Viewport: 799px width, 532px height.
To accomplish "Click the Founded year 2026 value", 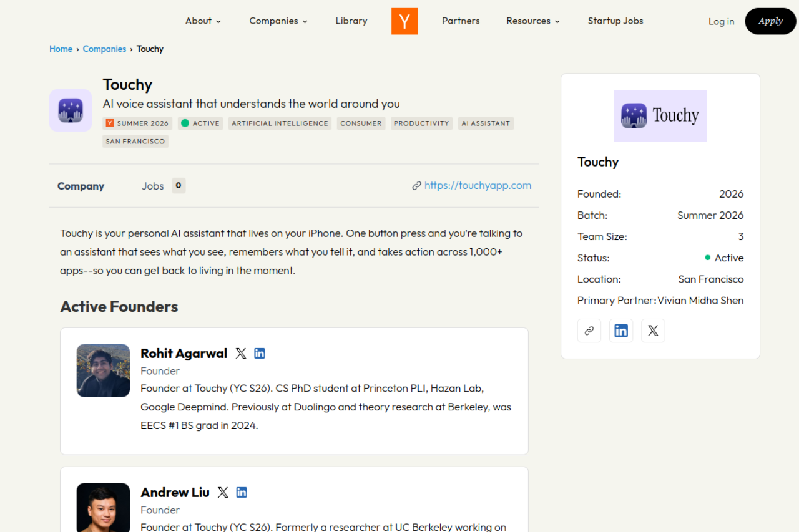I will coord(732,195).
